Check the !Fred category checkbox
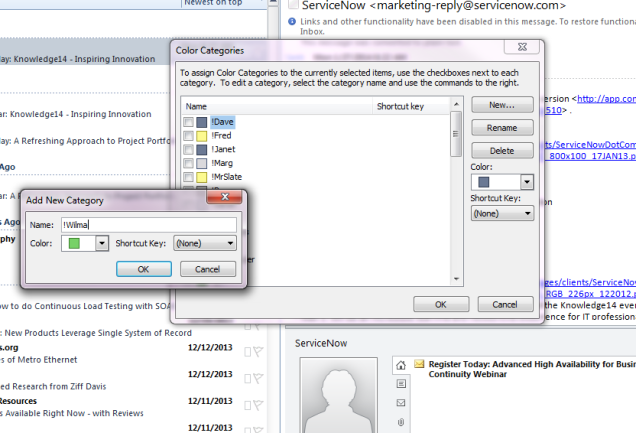 (x=188, y=135)
